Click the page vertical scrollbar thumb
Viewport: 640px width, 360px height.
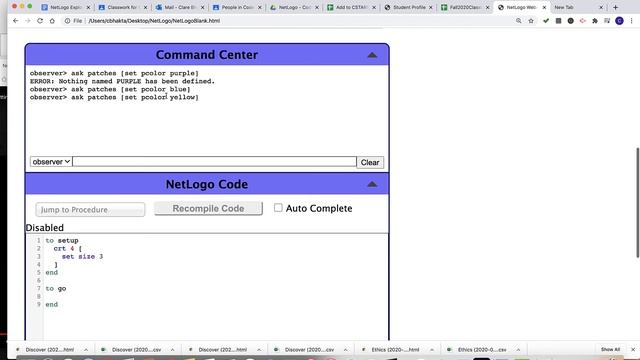(637, 202)
